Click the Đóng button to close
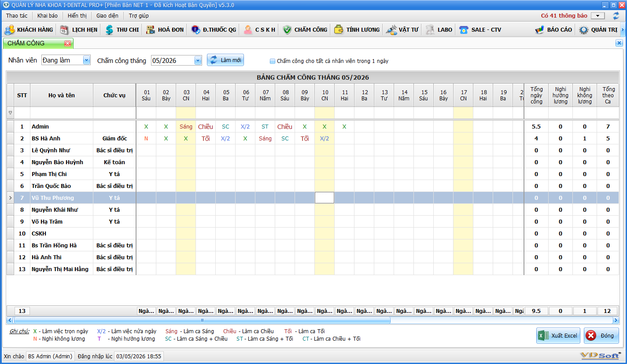Viewport: 627px width, 364px height. click(x=601, y=335)
